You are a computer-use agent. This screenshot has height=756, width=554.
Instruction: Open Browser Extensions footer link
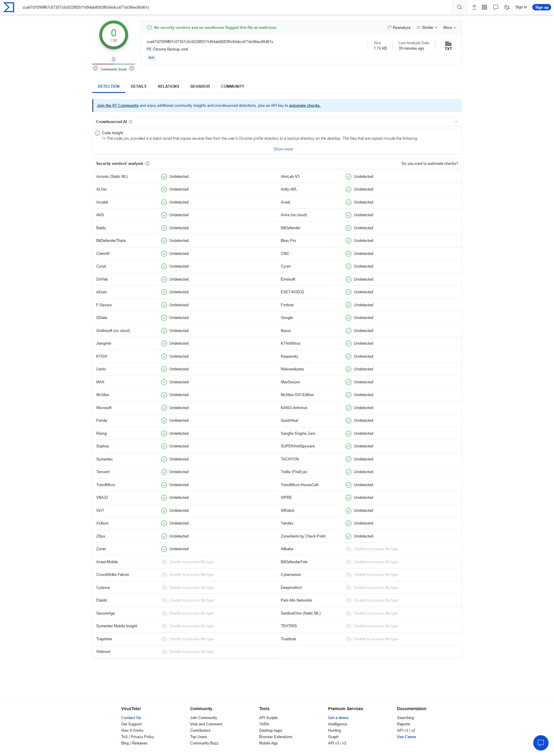point(275,737)
